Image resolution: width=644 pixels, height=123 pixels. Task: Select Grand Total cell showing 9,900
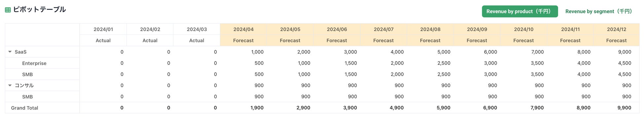tap(616, 108)
